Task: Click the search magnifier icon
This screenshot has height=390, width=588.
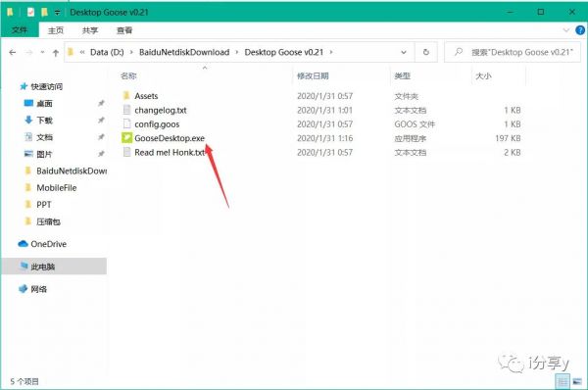Action: [x=459, y=52]
